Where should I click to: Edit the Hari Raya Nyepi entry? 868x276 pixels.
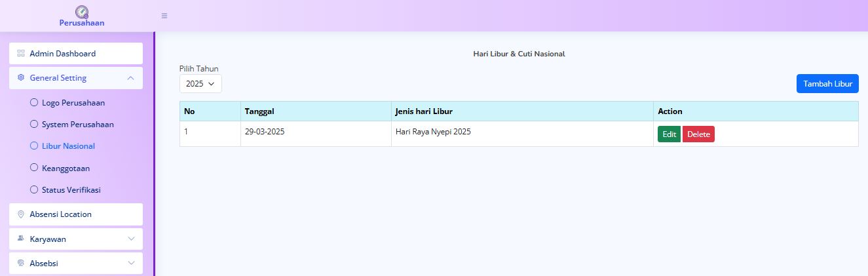click(x=669, y=134)
